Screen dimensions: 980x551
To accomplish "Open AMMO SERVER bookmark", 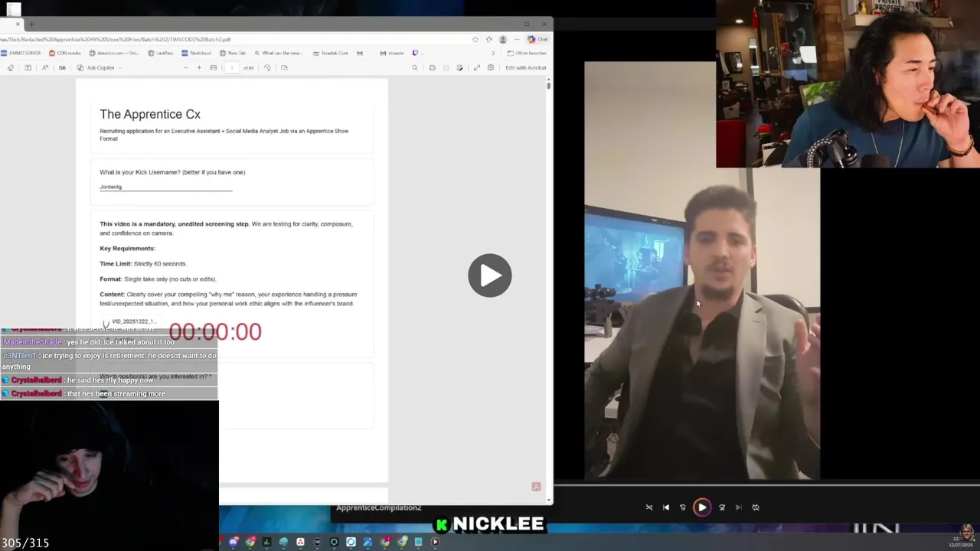I will click(x=21, y=53).
